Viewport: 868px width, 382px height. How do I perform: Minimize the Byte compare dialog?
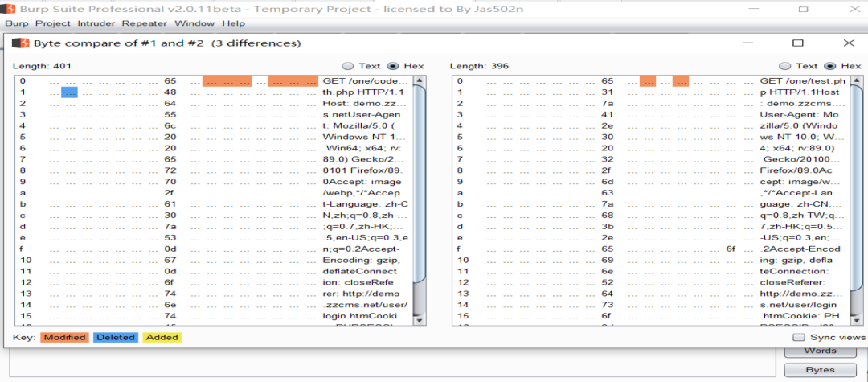pos(748,43)
